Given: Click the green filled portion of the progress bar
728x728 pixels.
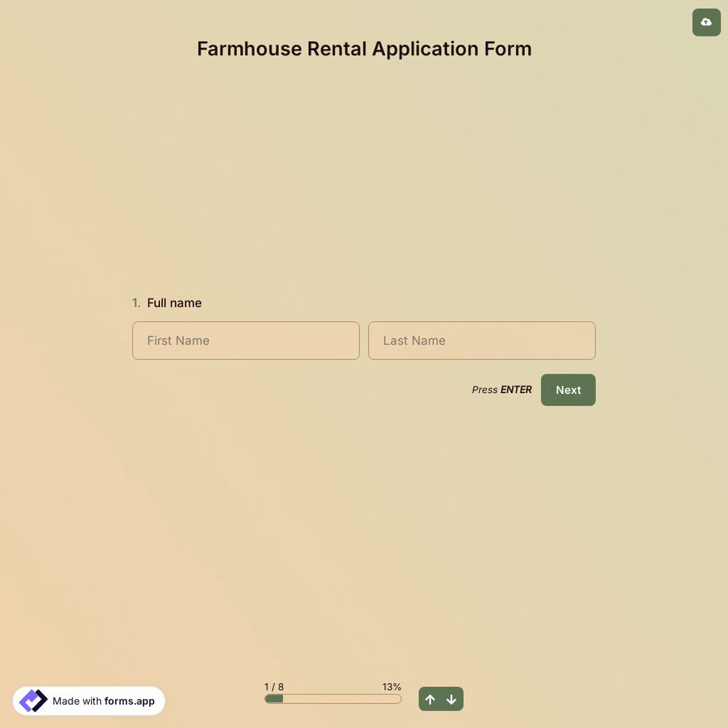Looking at the screenshot, I should coord(273,697).
